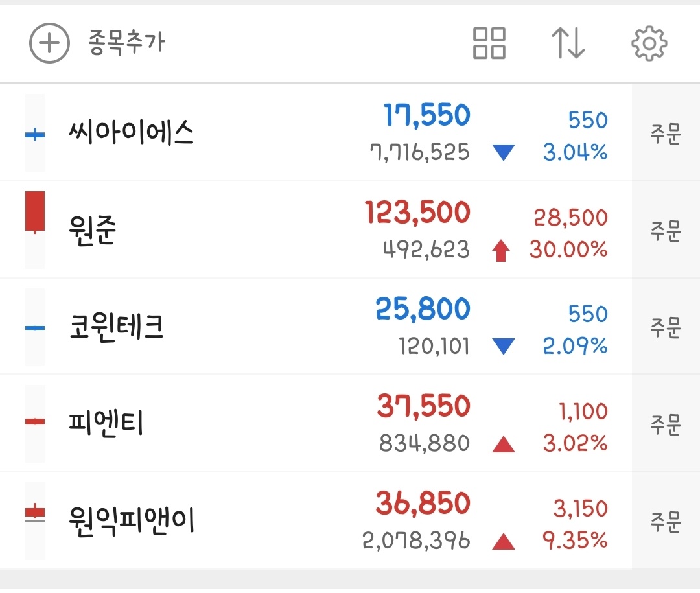Tap the plus circle add-stock icon
The image size is (700, 593).
tap(49, 43)
